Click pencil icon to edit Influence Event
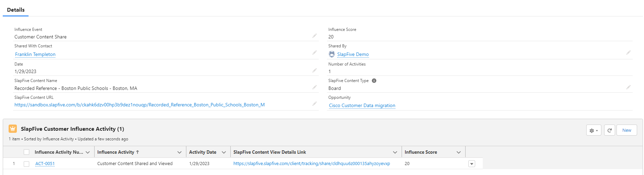This screenshot has width=644, height=175. pos(314,36)
